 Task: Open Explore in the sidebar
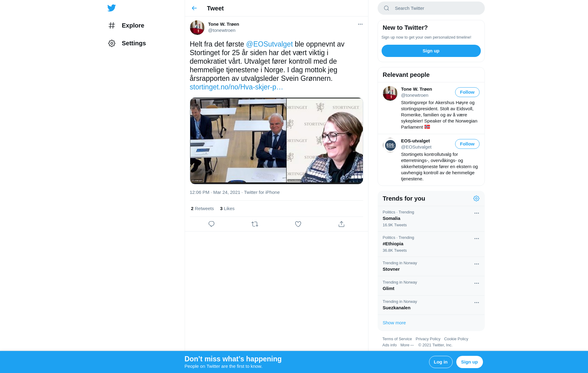tap(126, 25)
